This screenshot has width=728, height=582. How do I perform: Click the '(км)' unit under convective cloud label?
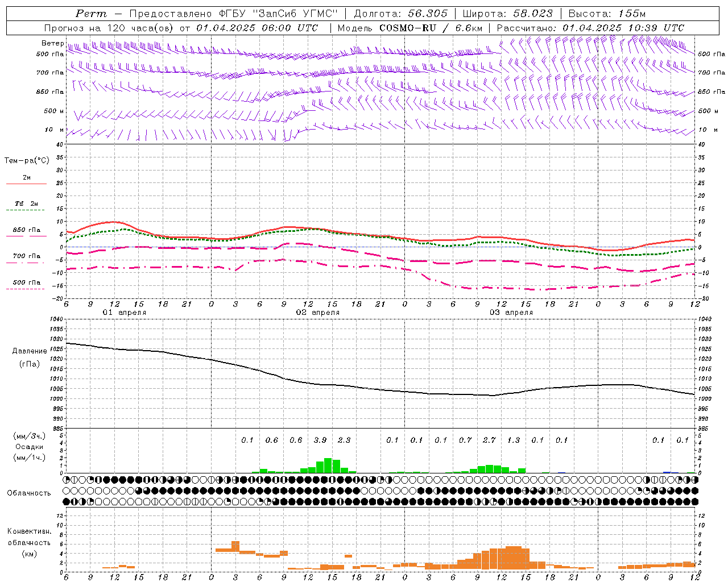pyautogui.click(x=29, y=554)
